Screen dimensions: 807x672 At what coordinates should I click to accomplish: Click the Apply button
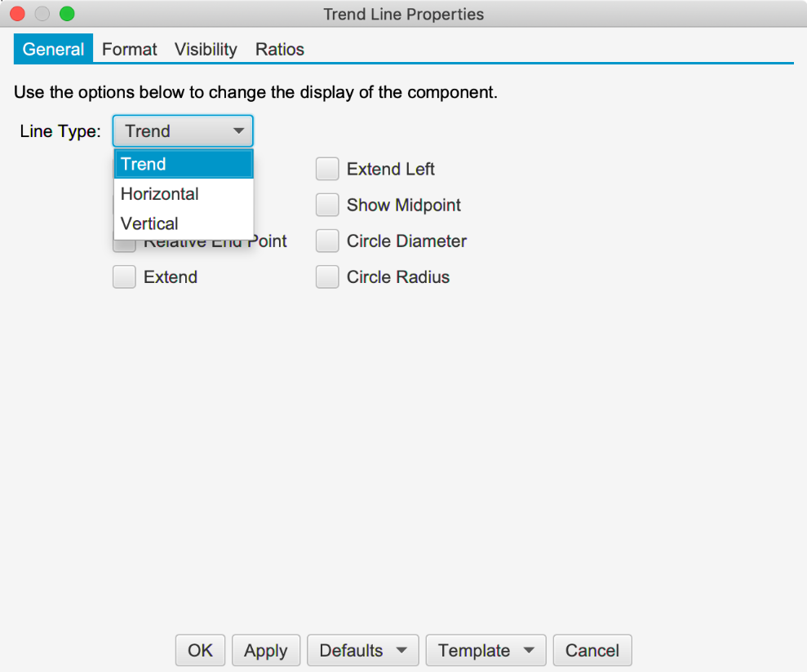click(x=266, y=651)
